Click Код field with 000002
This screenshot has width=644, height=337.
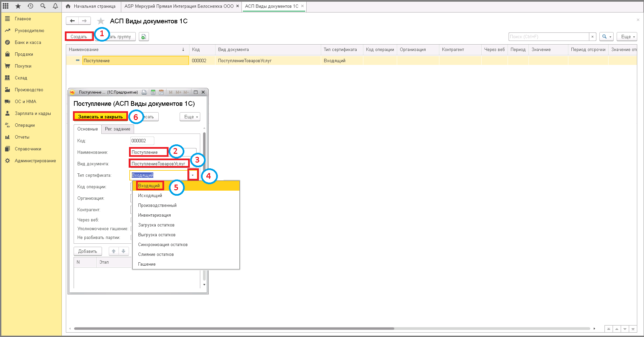tap(142, 141)
